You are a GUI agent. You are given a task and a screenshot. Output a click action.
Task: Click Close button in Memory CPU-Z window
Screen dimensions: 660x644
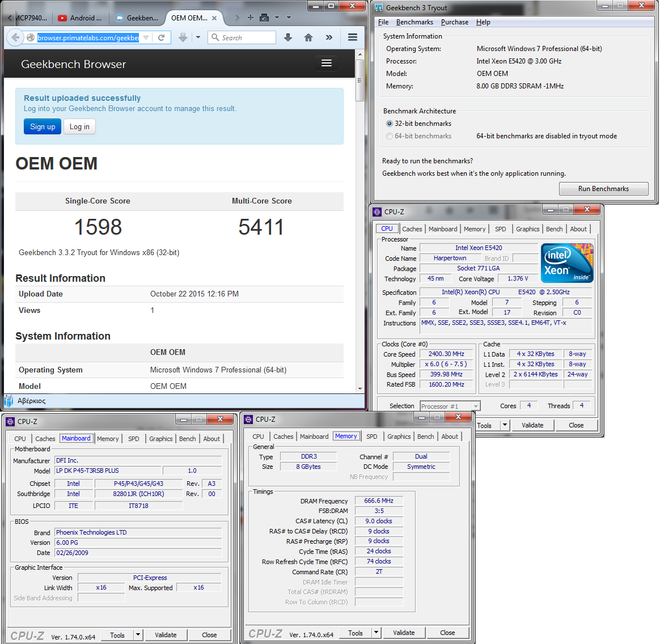[x=447, y=633]
